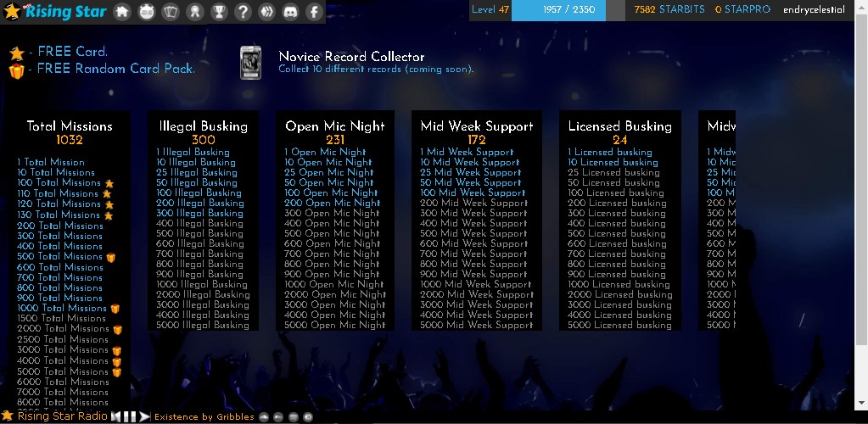Click the 7582 STARBITS balance

click(669, 9)
